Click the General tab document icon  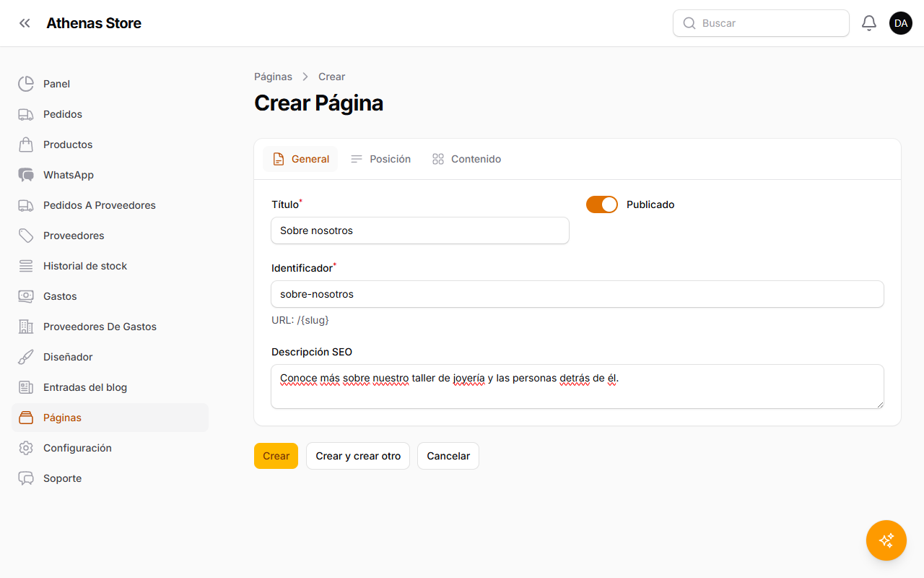click(x=279, y=159)
